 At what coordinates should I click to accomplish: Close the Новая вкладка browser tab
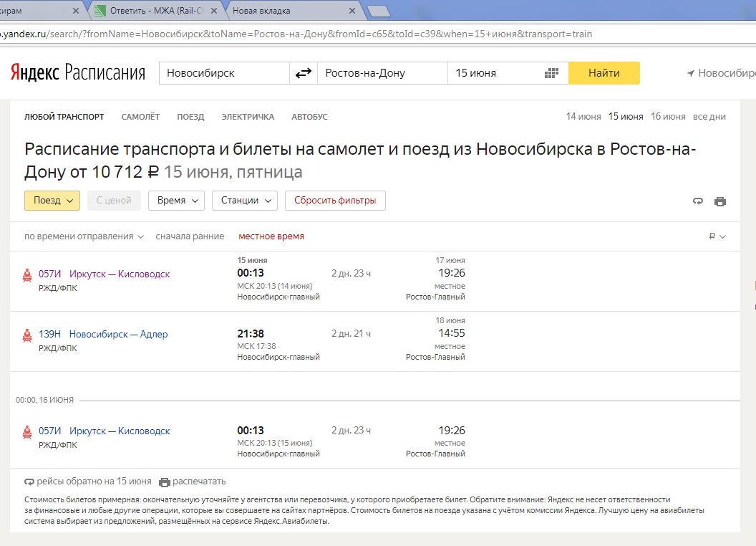point(351,11)
